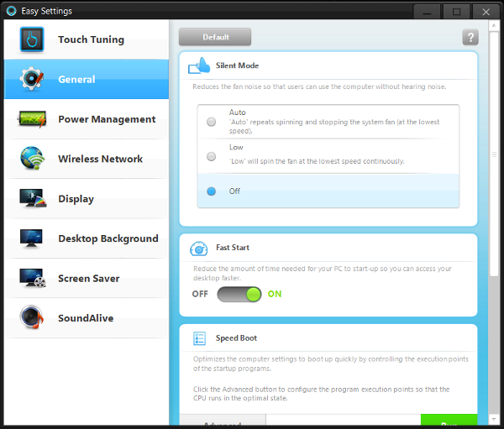Click the Speed Boot checklist icon
The height and width of the screenshot is (429, 504).
coord(200,338)
